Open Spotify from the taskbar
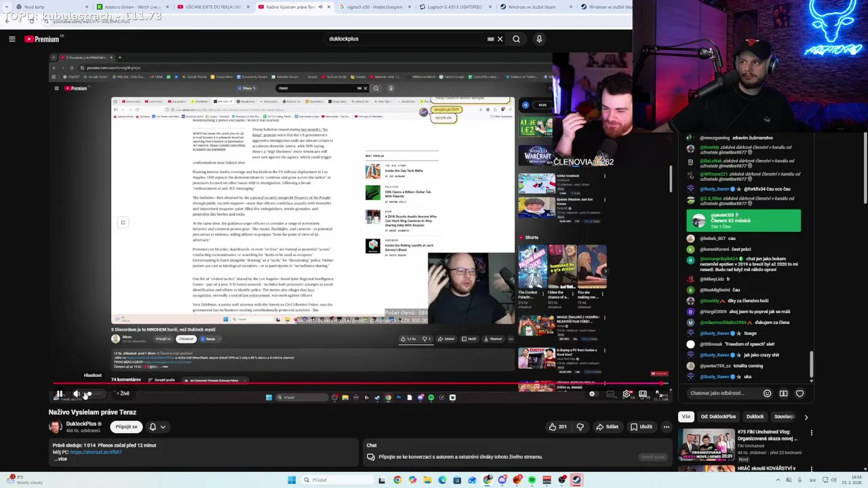The width and height of the screenshot is (868, 488). coord(532,480)
